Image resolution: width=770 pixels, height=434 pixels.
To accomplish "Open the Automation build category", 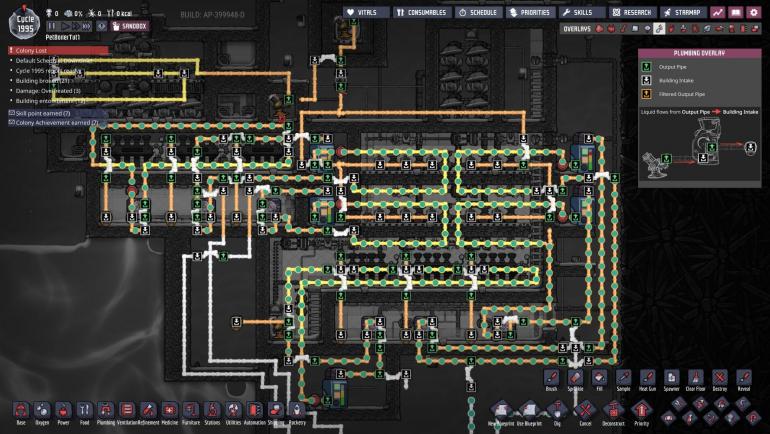I will [x=254, y=410].
